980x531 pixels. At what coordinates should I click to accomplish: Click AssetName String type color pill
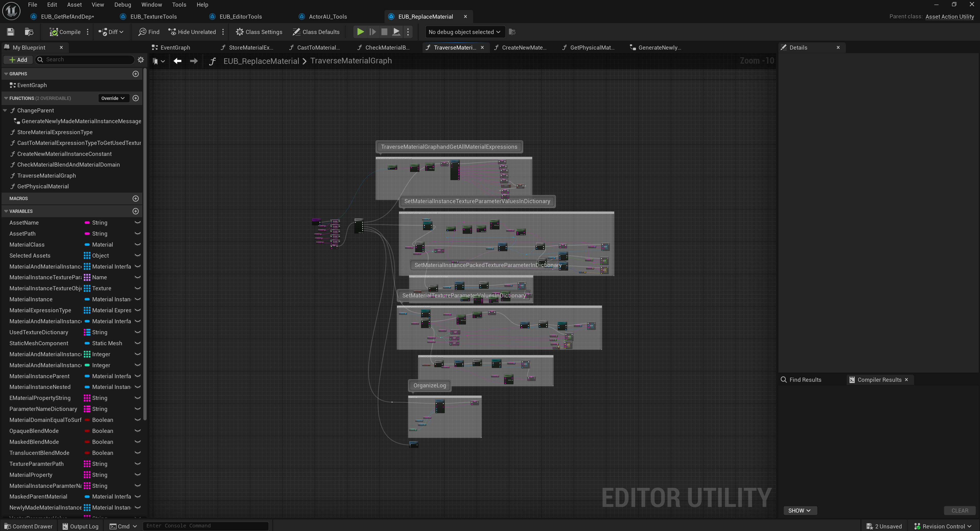coord(87,223)
